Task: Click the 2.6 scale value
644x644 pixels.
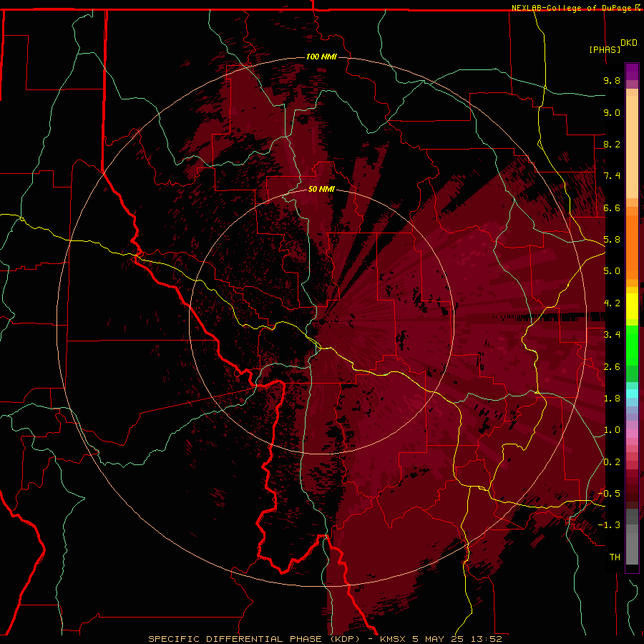Action: point(612,367)
